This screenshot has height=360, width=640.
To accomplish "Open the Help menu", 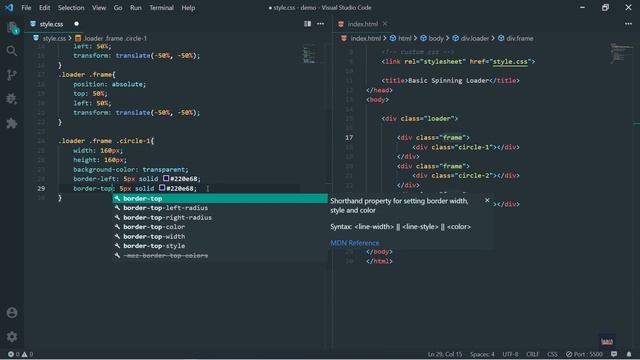I will (188, 8).
